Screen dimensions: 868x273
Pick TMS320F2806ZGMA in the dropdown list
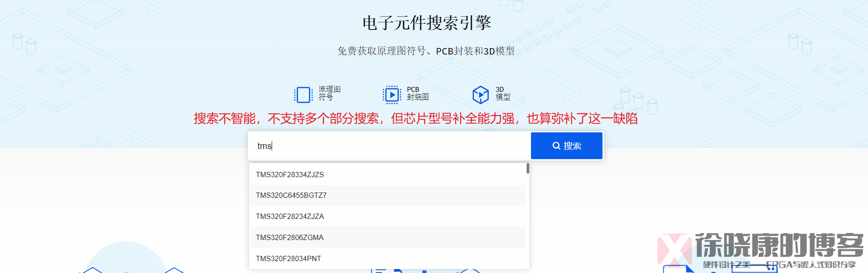coord(388,237)
